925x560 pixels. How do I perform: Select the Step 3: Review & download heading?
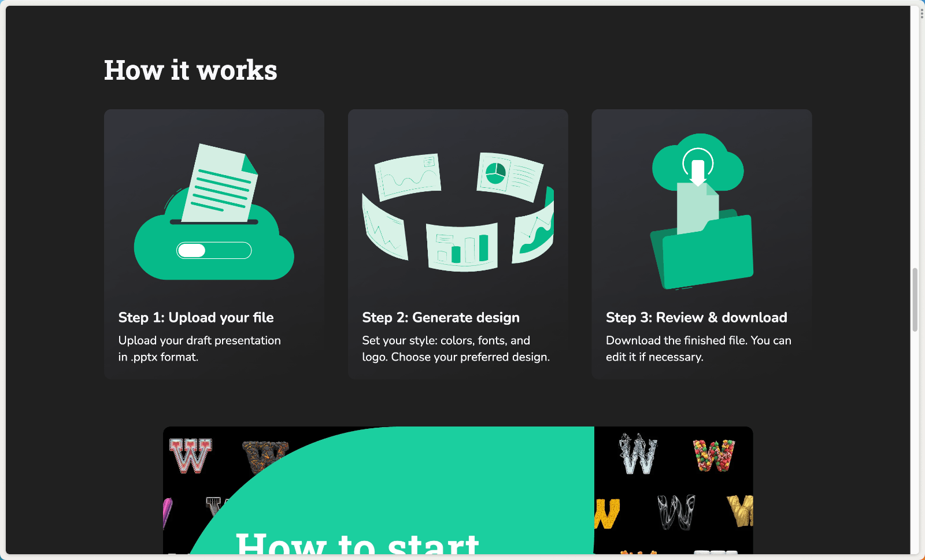pyautogui.click(x=696, y=317)
